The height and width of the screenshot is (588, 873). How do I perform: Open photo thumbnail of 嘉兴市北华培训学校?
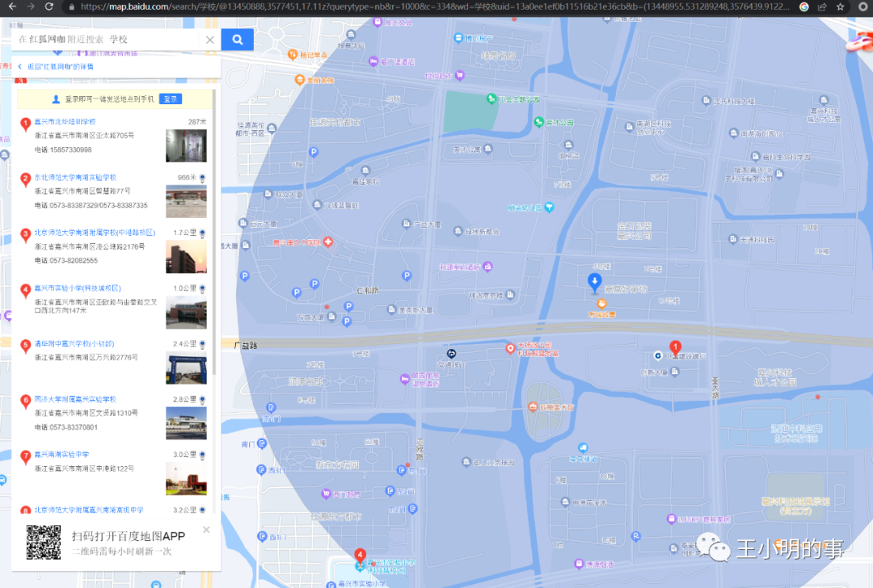(x=186, y=145)
